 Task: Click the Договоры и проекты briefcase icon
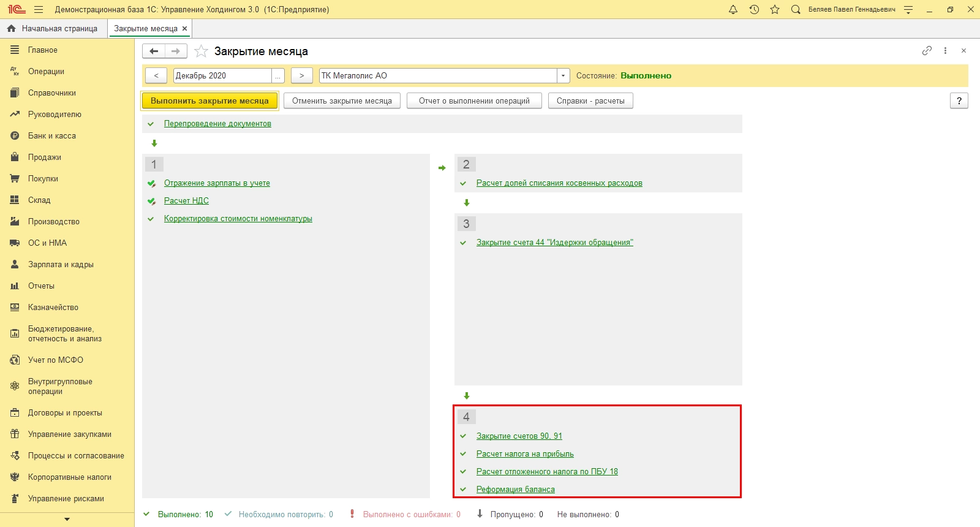[15, 413]
